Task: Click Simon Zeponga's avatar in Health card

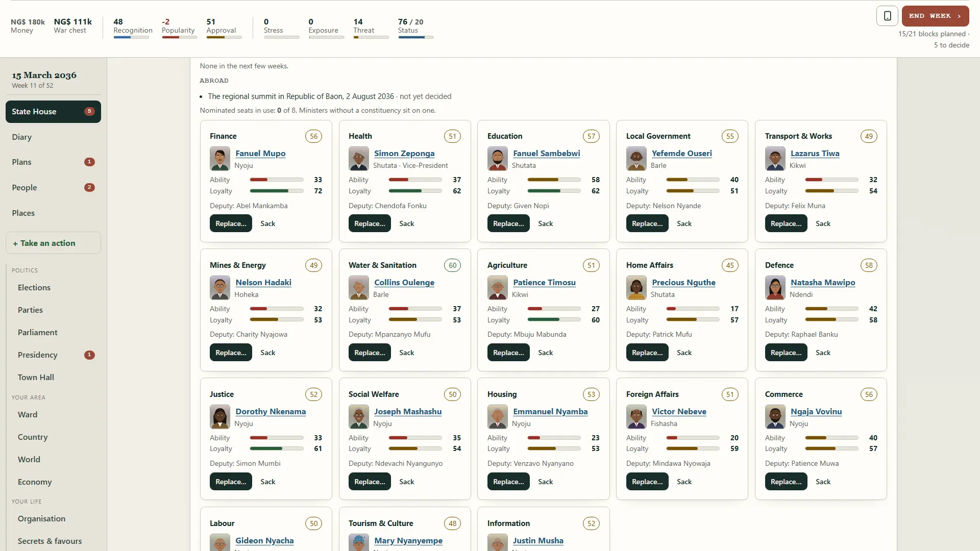Action: tap(359, 159)
